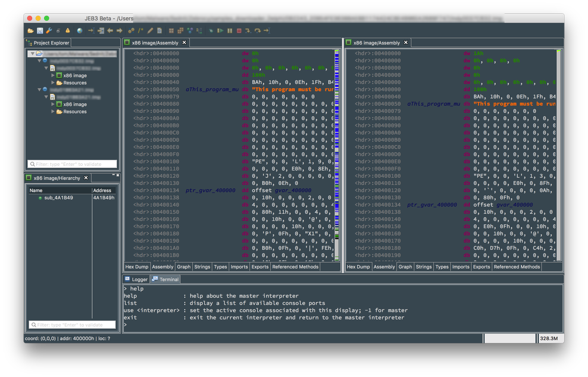Click the small window icon beside the wrench

(58, 30)
